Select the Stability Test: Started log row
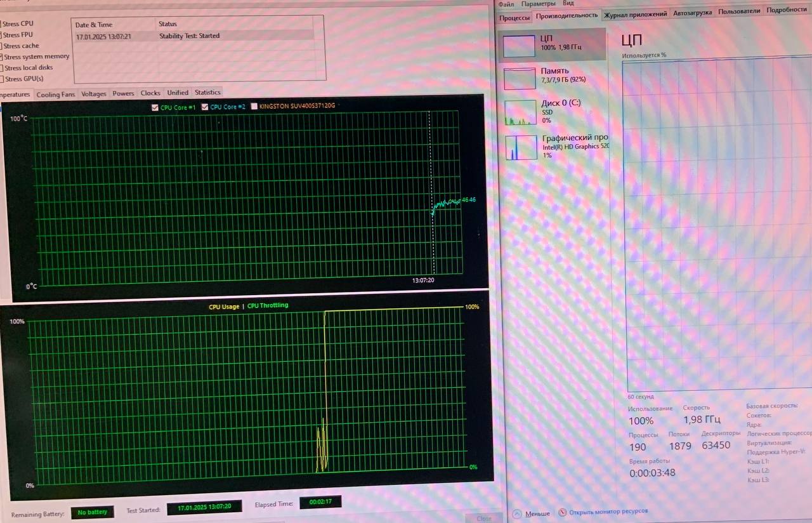The height and width of the screenshot is (523, 812). point(193,36)
